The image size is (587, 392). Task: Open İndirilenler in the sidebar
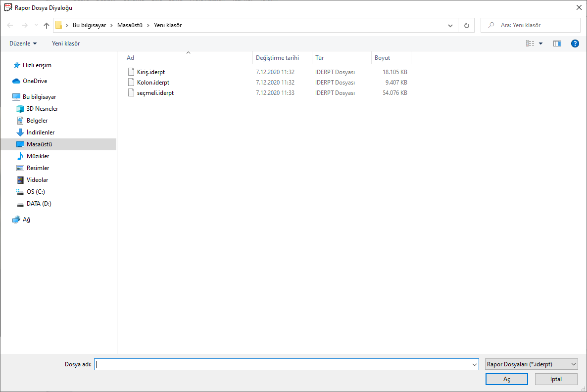(x=41, y=132)
